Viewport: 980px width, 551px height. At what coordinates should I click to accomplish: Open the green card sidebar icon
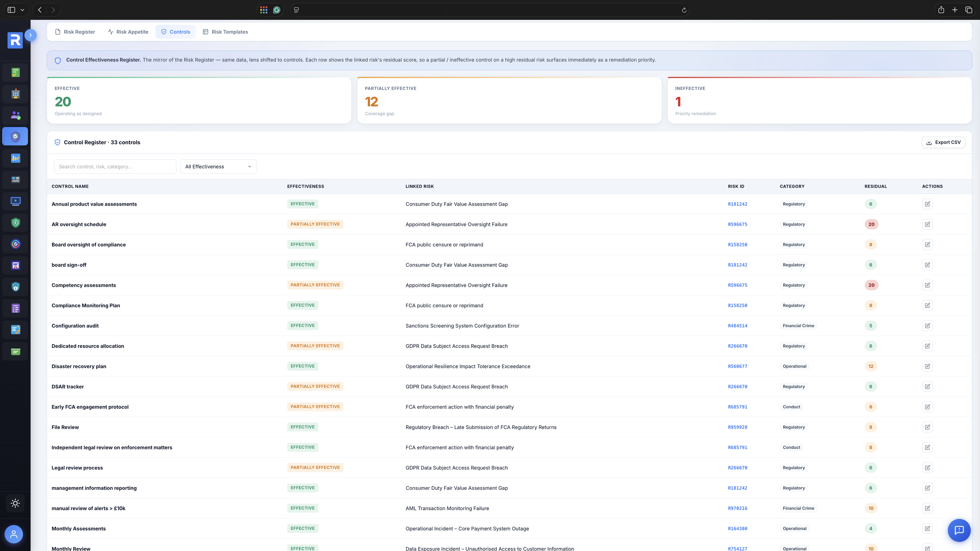point(15,352)
